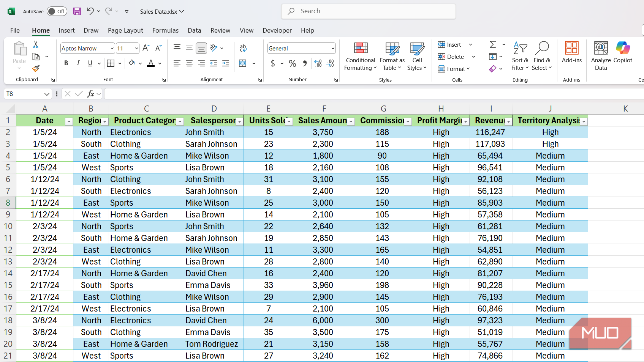Viewport: 644px width, 362px height.
Task: Toggle the AutoSave switch
Action: (x=57, y=11)
